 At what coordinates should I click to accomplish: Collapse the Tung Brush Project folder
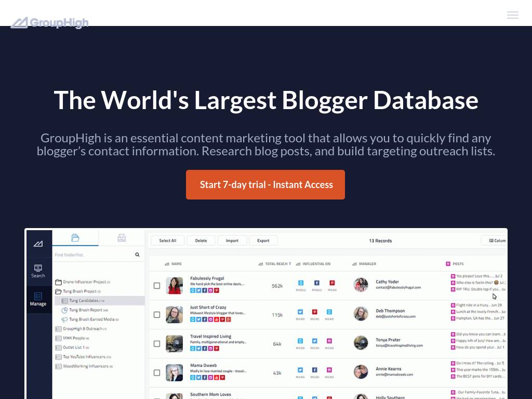pos(58,291)
